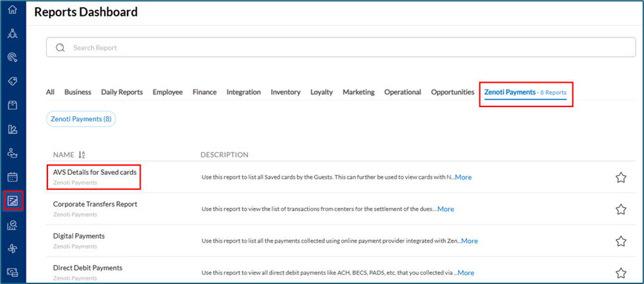Click the DESCRIPTION column header
The height and width of the screenshot is (284, 644).
(x=224, y=154)
